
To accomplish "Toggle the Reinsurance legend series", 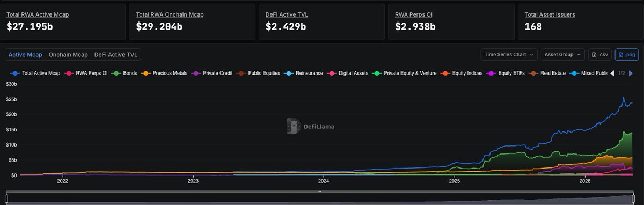I will click(304, 73).
